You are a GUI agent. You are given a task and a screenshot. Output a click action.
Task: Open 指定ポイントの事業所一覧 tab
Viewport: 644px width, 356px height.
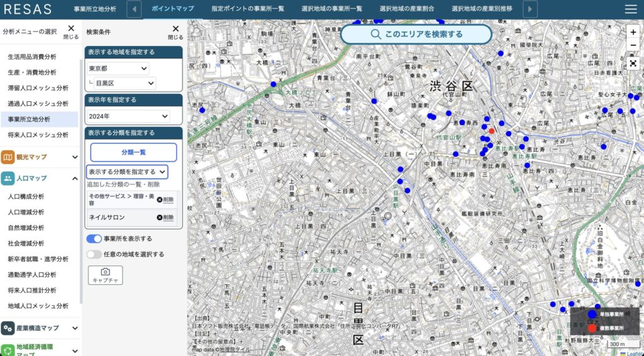(x=248, y=9)
